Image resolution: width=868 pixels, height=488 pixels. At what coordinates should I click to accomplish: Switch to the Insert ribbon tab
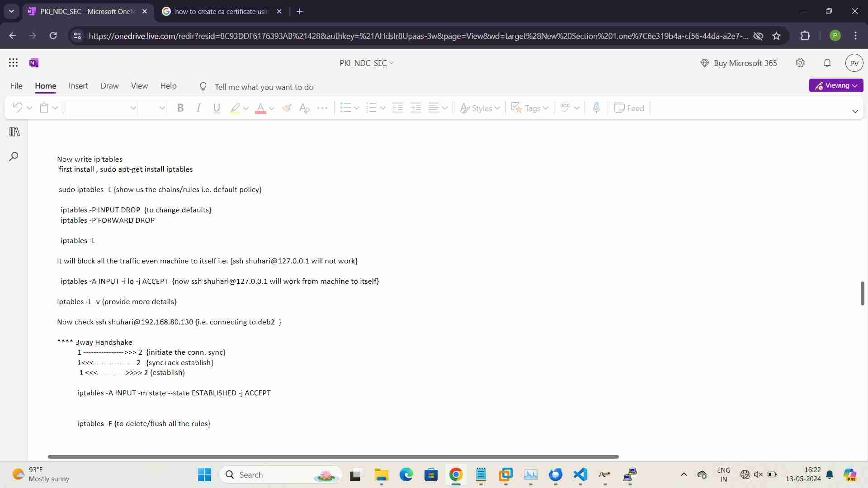[78, 86]
